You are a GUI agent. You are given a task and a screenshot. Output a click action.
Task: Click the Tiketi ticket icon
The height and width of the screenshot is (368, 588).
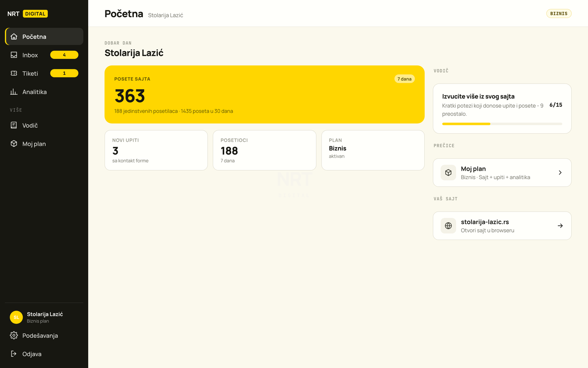click(x=14, y=73)
